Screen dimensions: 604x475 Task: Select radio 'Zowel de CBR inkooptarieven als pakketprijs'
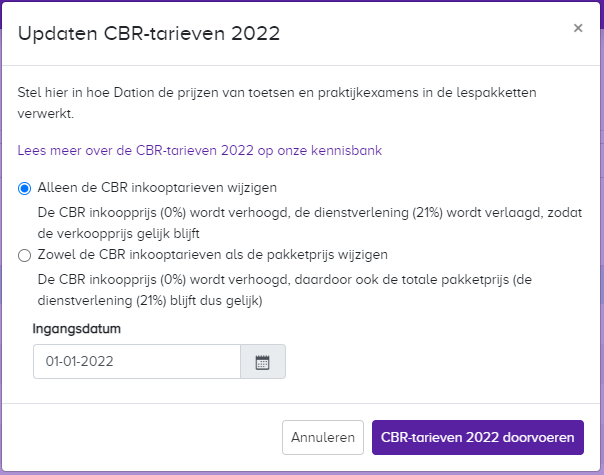click(x=25, y=255)
